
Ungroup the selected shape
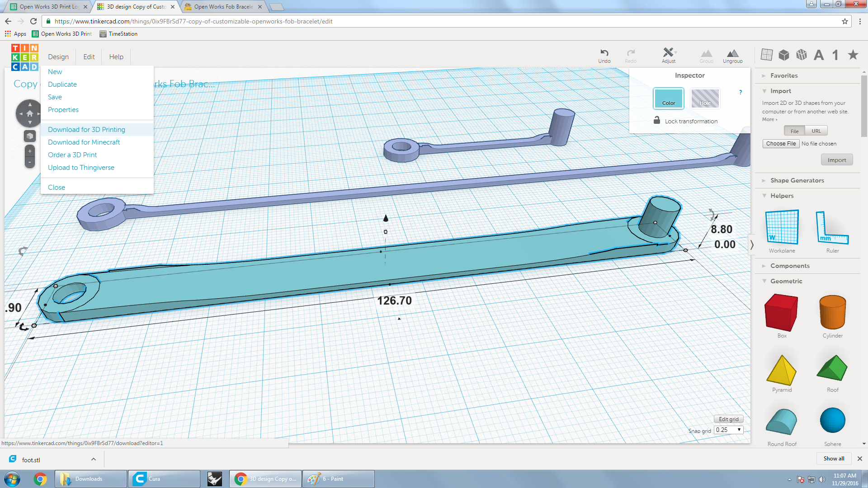pyautogui.click(x=733, y=56)
